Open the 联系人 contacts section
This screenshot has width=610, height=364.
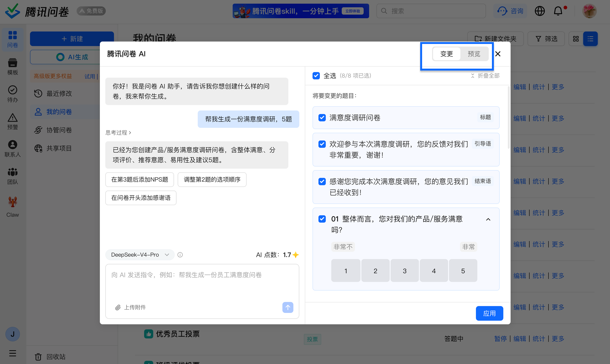(13, 149)
